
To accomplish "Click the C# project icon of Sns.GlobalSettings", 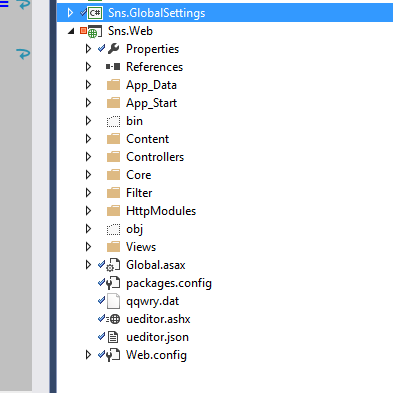I will coord(95,13).
